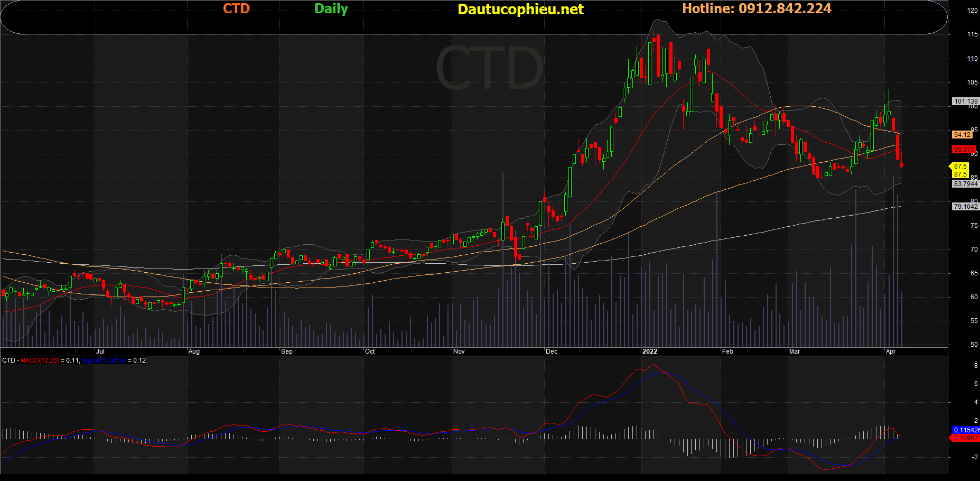
Task: Select the 83.7944 lower band price tag
Action: point(965,184)
